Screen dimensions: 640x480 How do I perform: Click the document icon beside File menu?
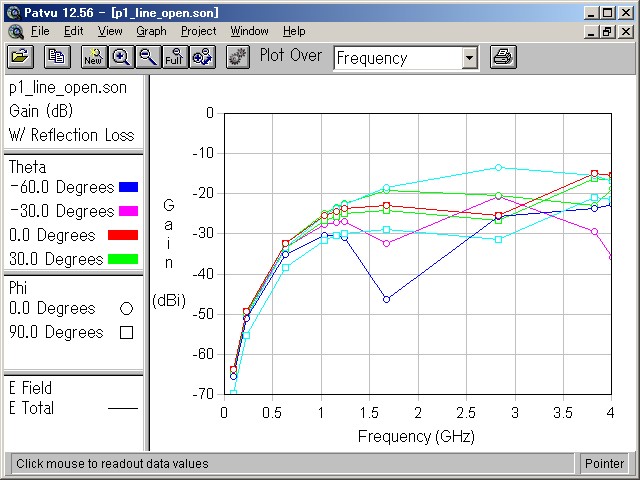click(16, 31)
